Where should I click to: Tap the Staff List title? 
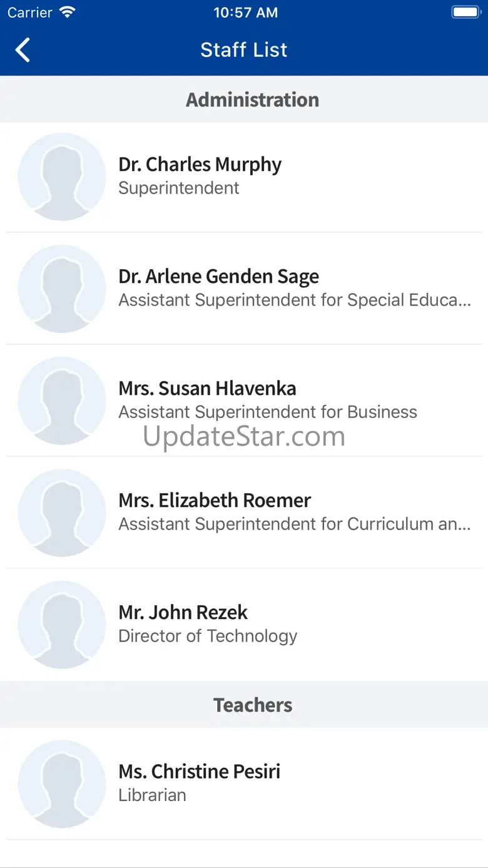244,50
